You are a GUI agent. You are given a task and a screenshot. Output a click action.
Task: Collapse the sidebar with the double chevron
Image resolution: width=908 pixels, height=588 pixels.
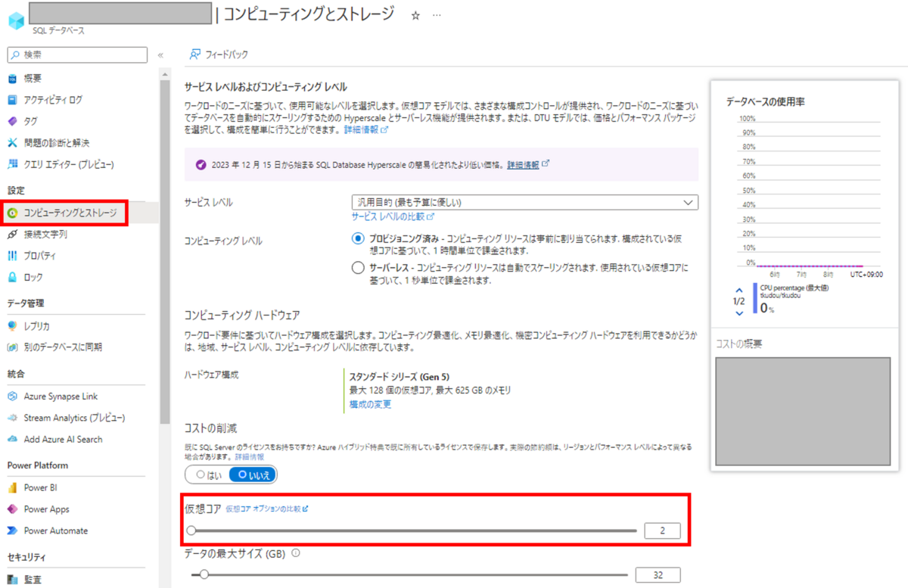pos(160,55)
